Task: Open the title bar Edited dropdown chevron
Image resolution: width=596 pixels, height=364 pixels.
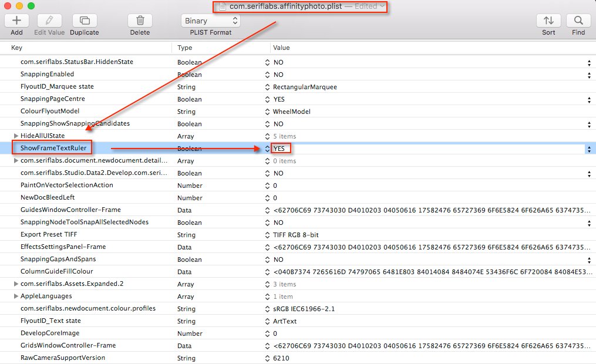Action: pos(382,6)
